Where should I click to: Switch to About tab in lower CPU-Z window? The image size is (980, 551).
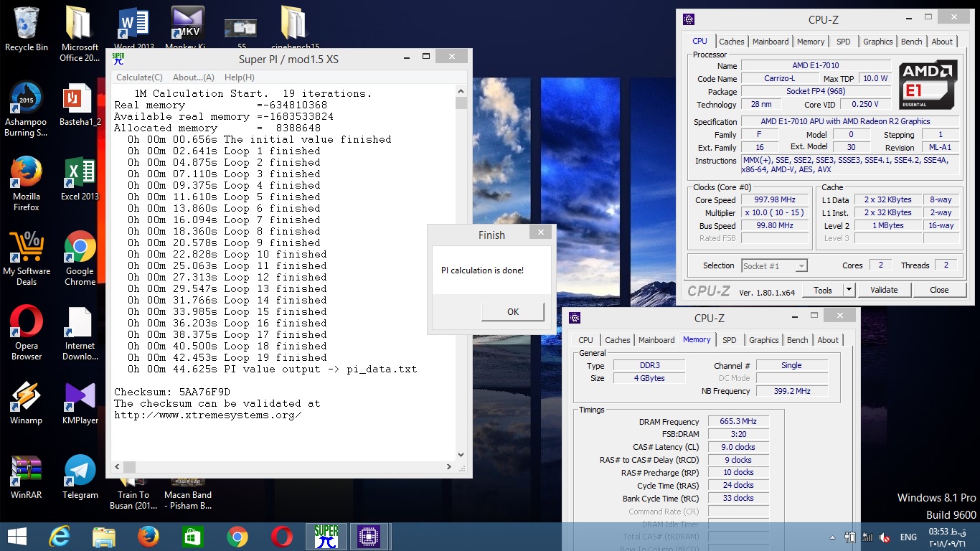(x=828, y=340)
